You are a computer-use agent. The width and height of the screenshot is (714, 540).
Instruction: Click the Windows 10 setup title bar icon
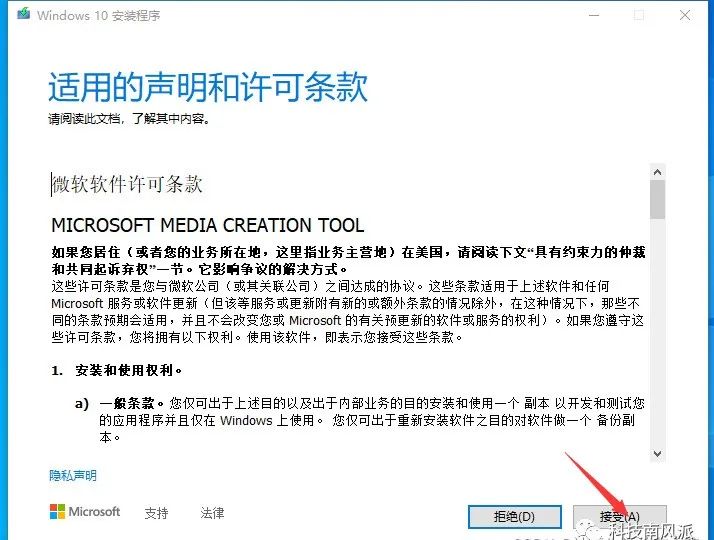[x=24, y=14]
